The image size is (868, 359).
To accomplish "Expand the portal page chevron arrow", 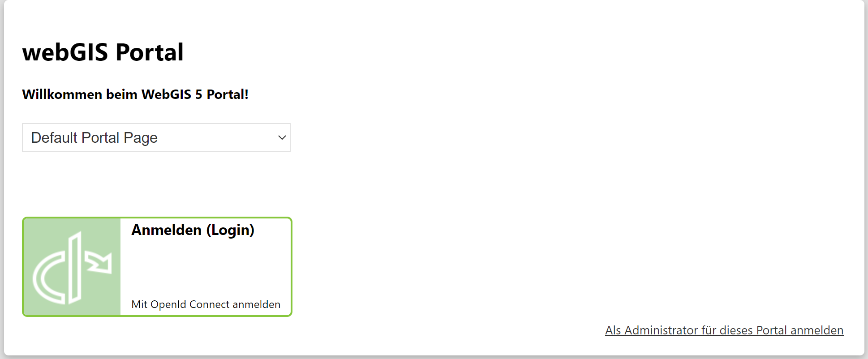I will point(282,137).
